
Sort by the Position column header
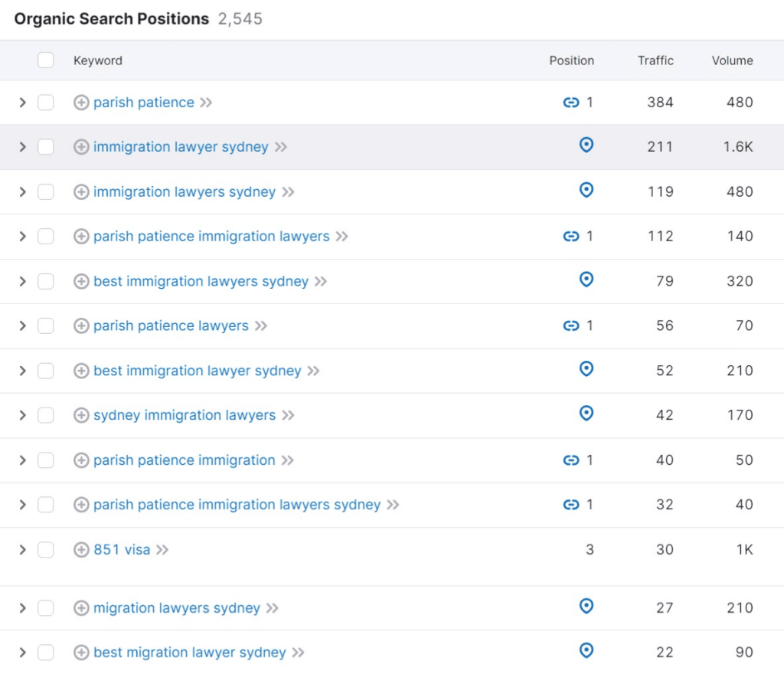coord(571,61)
